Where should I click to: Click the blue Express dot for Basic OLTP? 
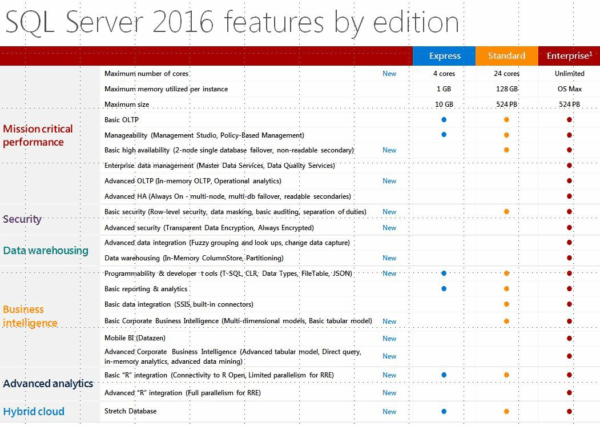(x=443, y=119)
